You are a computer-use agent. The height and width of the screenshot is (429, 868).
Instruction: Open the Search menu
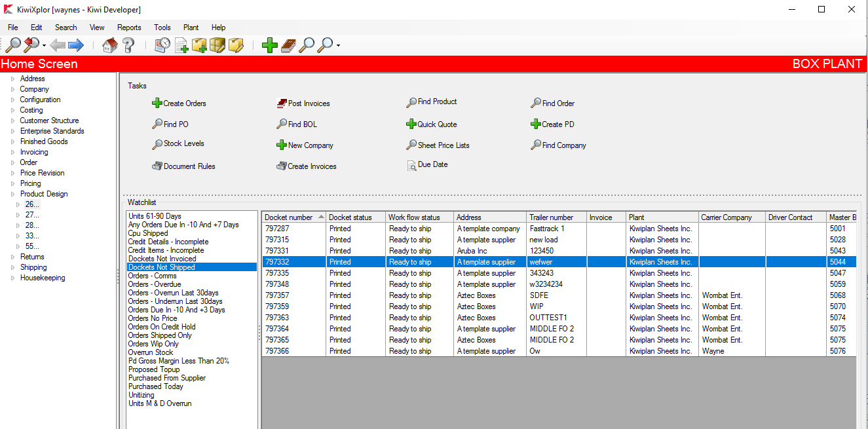tap(66, 28)
